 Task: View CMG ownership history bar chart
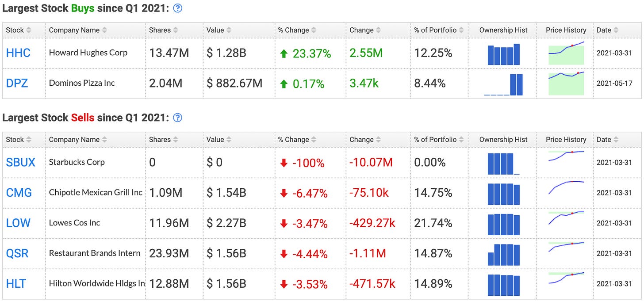click(x=503, y=194)
